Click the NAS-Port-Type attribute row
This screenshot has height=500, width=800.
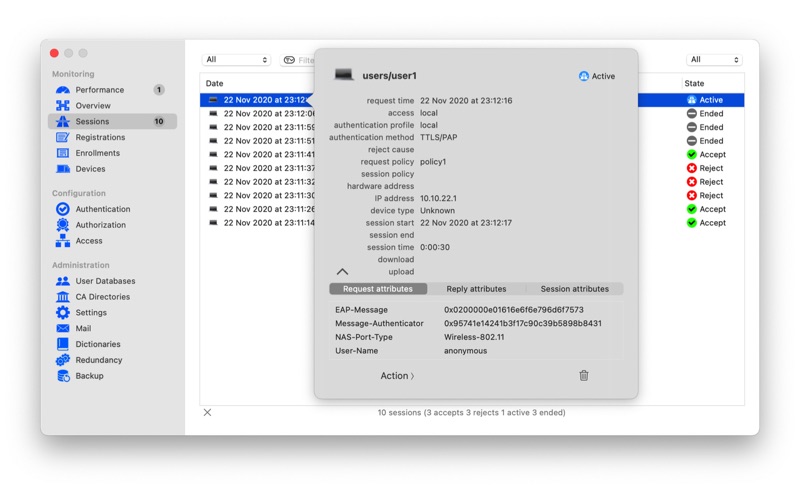click(476, 337)
